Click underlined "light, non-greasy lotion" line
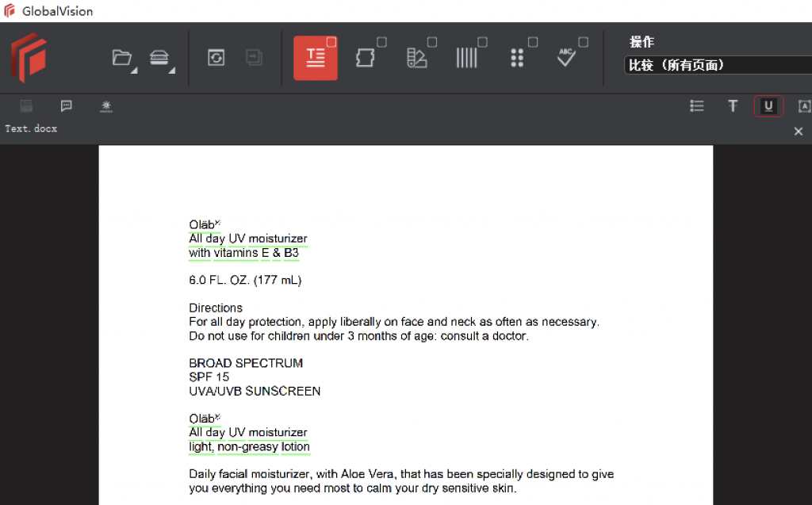 249,446
